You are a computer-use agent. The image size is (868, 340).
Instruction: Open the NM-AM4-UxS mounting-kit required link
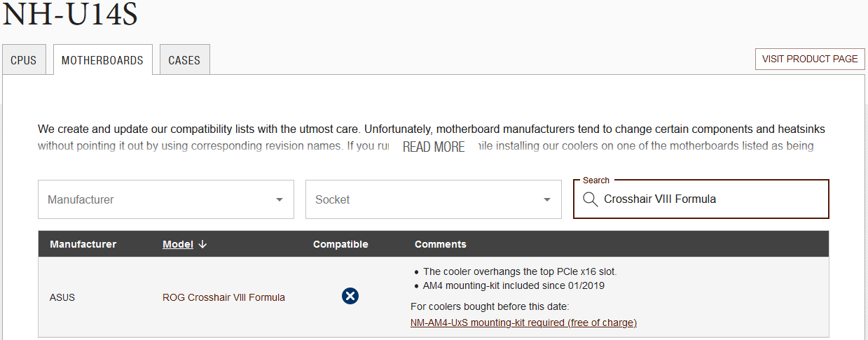coord(523,323)
